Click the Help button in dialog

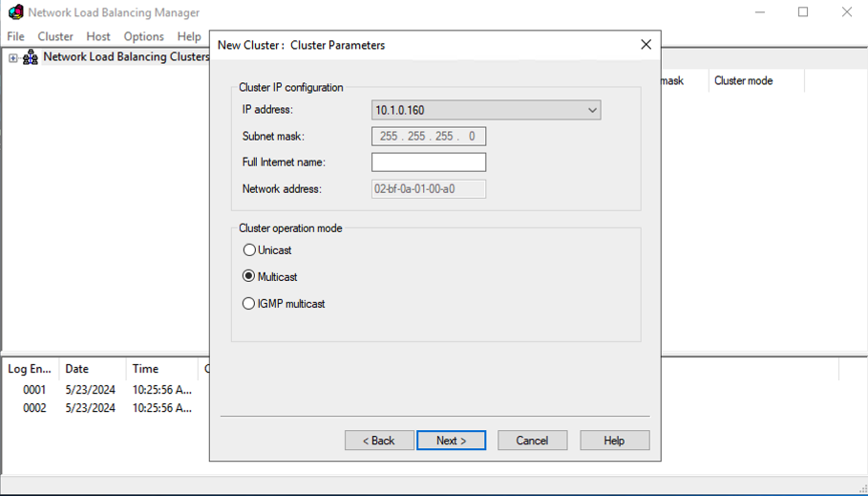[614, 441]
